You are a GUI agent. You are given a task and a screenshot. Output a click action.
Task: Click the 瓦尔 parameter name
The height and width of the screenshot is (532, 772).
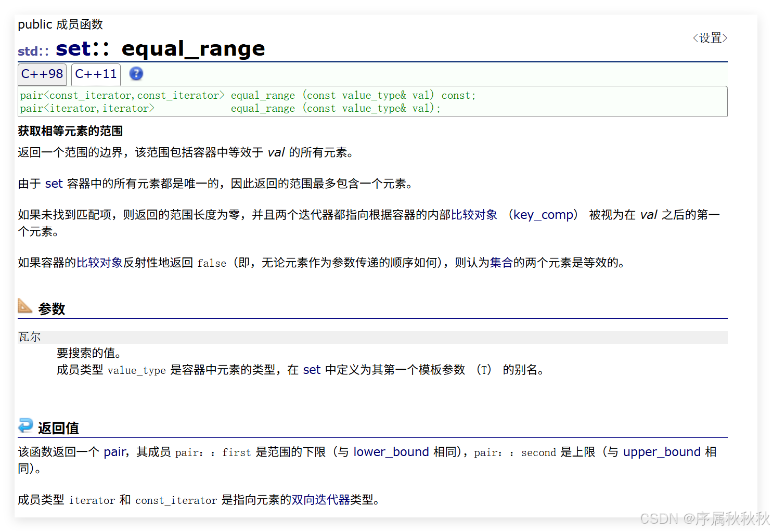(30, 337)
